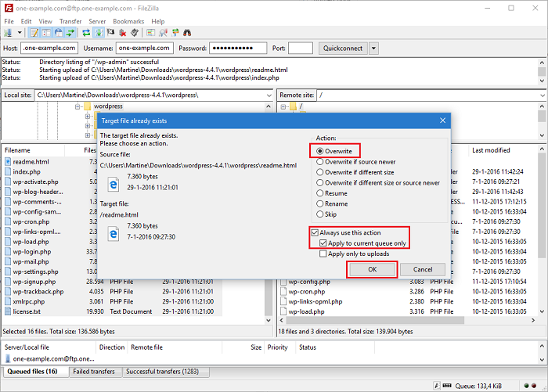Toggle directory comparison icon
Screen dimensions: 548x392
click(163, 33)
